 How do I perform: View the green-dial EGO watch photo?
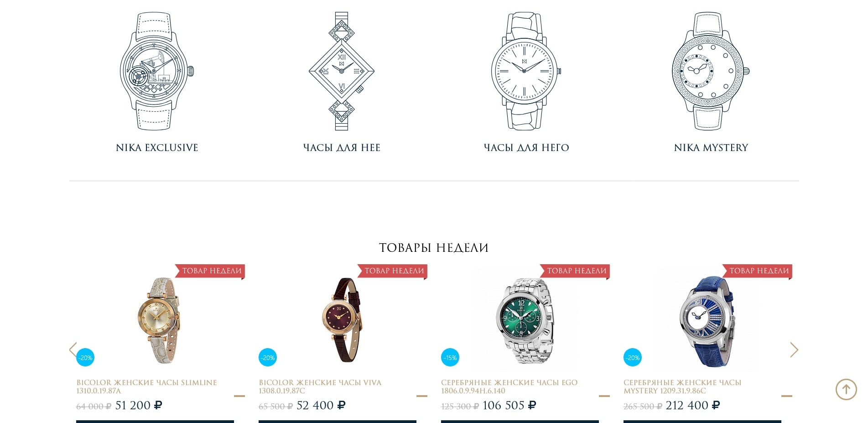[x=525, y=319]
